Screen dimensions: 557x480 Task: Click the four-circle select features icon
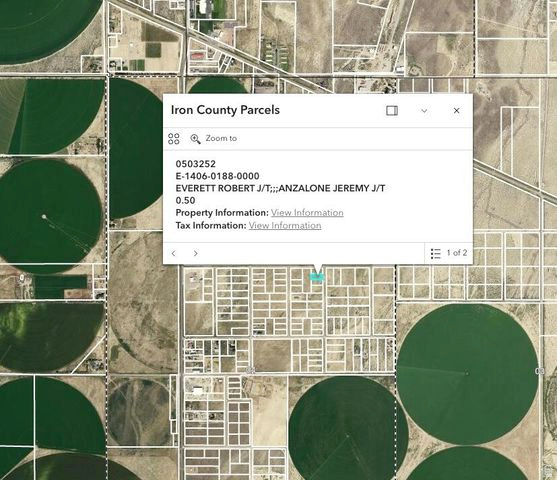coord(174,139)
